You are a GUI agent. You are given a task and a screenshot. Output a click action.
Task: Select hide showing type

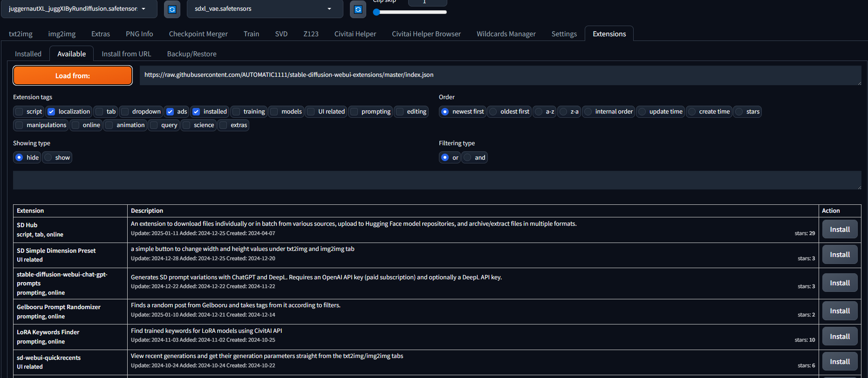point(19,158)
